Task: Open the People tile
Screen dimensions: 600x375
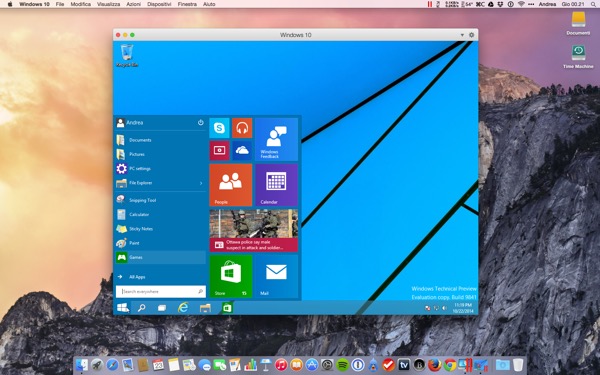Action: point(231,185)
